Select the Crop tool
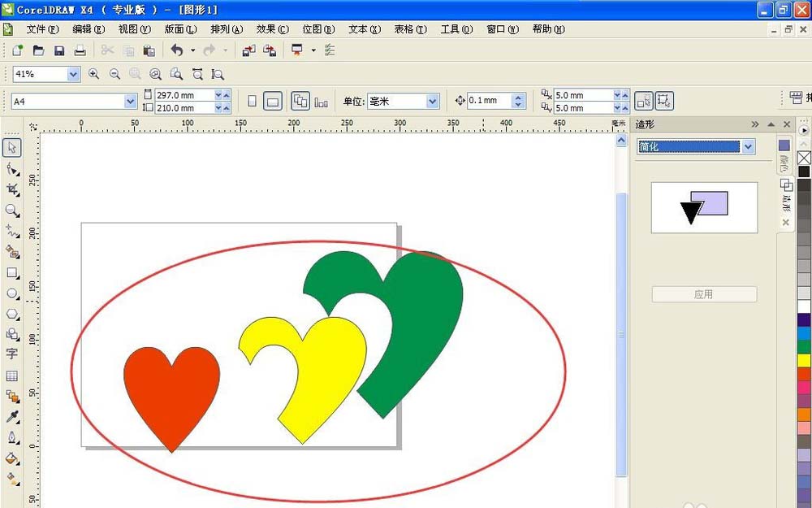Viewport: 812px width, 508px height. (x=12, y=189)
